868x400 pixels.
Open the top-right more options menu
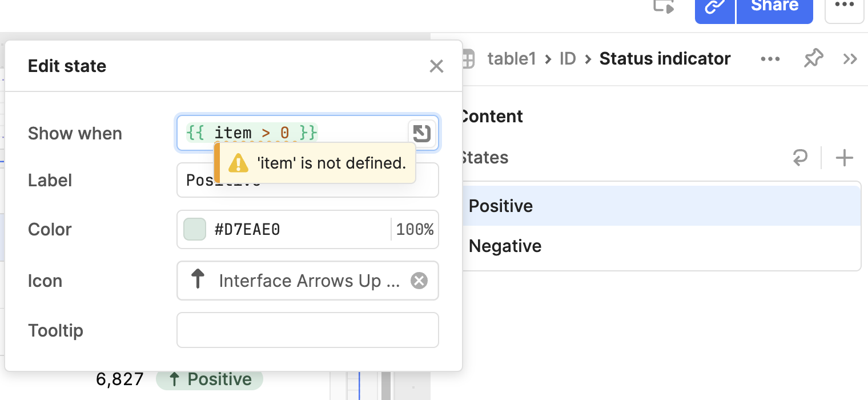pos(844,7)
